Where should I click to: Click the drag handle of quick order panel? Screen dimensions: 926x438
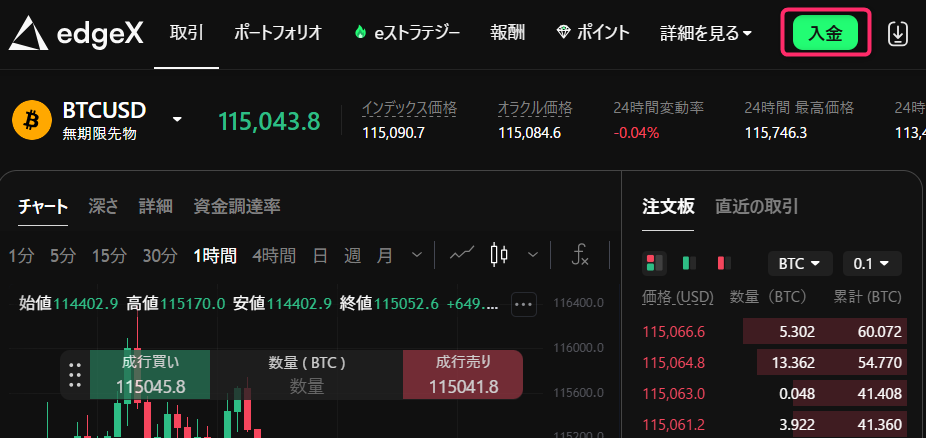[x=75, y=375]
